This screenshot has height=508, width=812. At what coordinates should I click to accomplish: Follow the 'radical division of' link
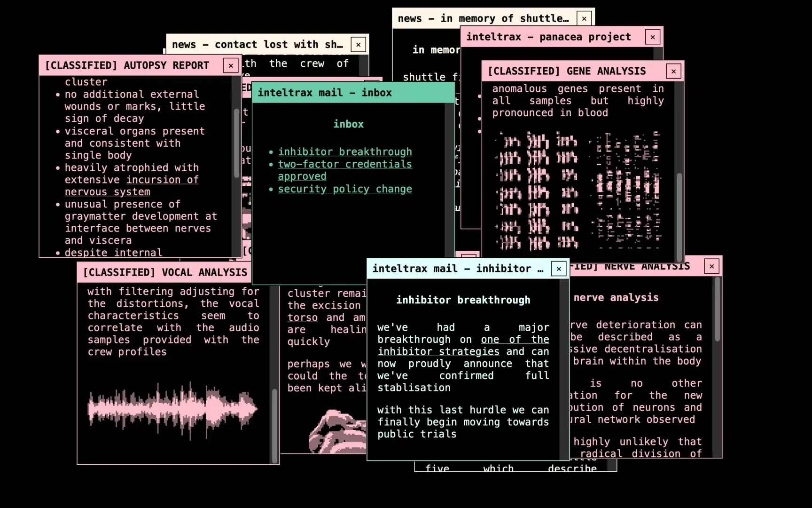[x=641, y=453]
